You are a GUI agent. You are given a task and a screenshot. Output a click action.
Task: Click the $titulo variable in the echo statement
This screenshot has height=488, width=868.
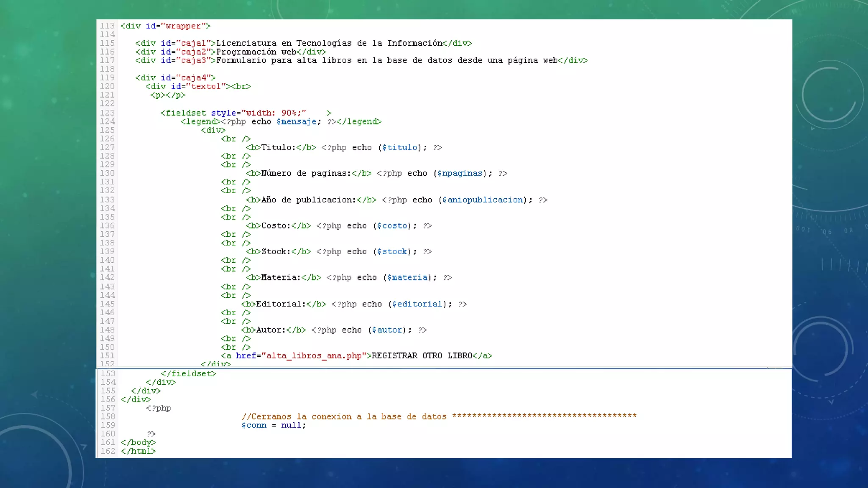click(x=400, y=147)
